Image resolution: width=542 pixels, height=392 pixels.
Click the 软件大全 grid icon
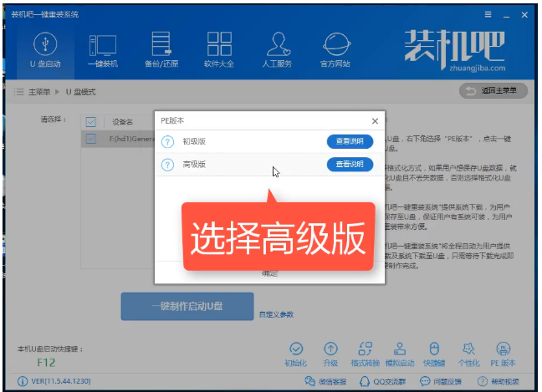219,46
